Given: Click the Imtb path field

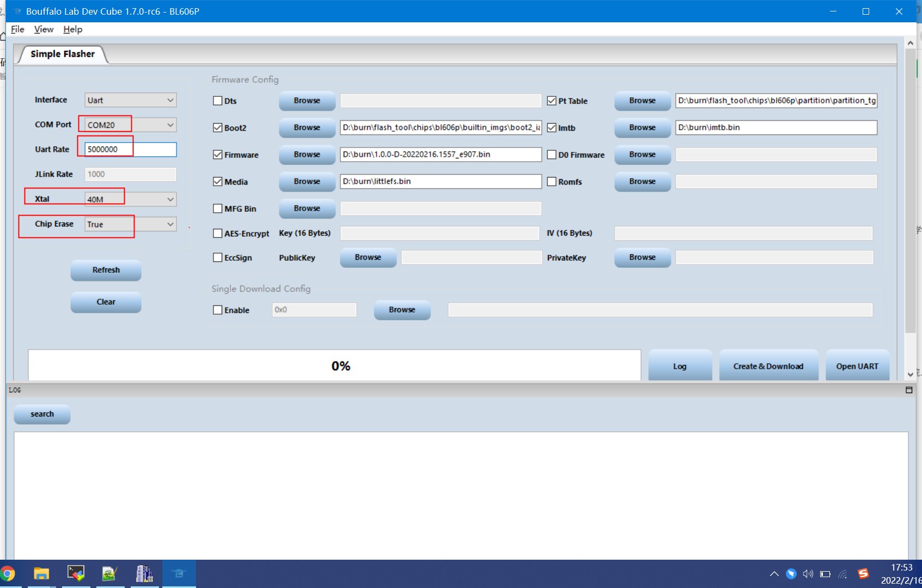Looking at the screenshot, I should click(x=776, y=127).
